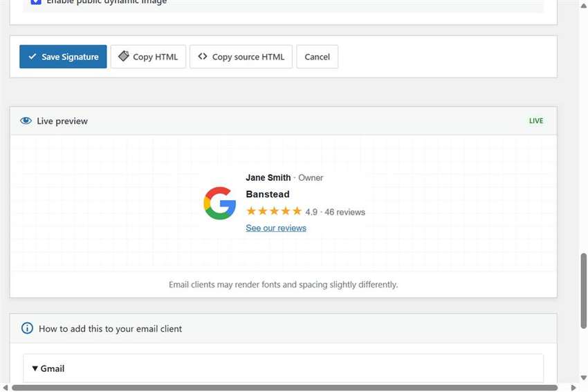Click the horizontal scrollbar thumb at the bottom
Viewport: 588px width, 392px height.
(284, 387)
